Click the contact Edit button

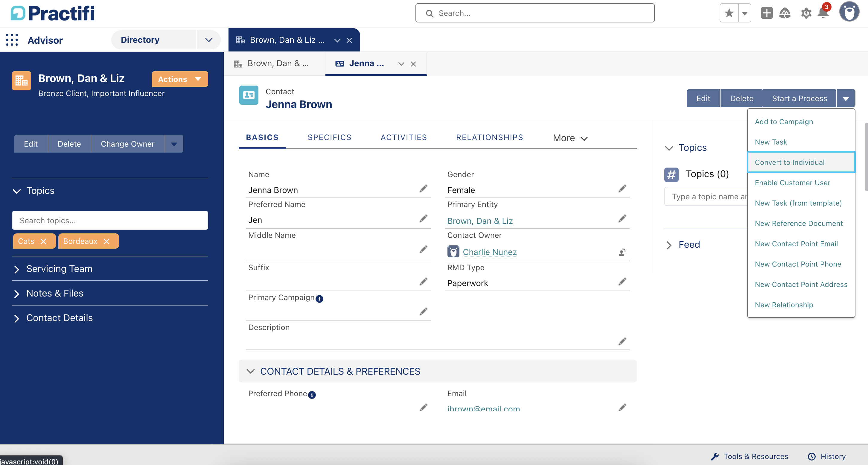pos(703,98)
